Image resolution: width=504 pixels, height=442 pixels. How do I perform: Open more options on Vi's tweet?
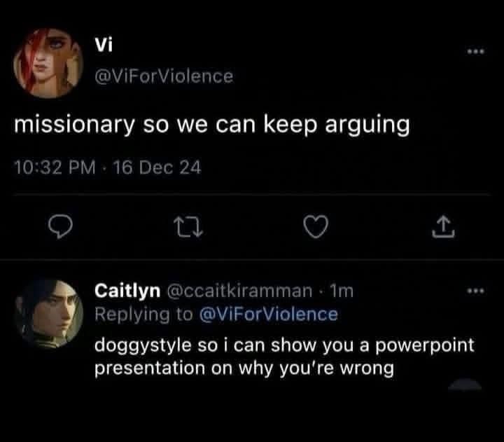476,51
